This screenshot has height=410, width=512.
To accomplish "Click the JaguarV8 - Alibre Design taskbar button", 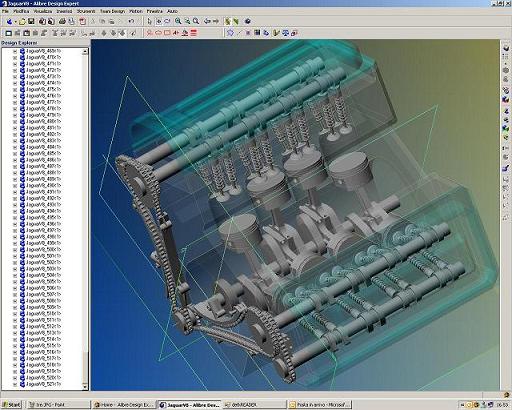I will tap(189, 405).
